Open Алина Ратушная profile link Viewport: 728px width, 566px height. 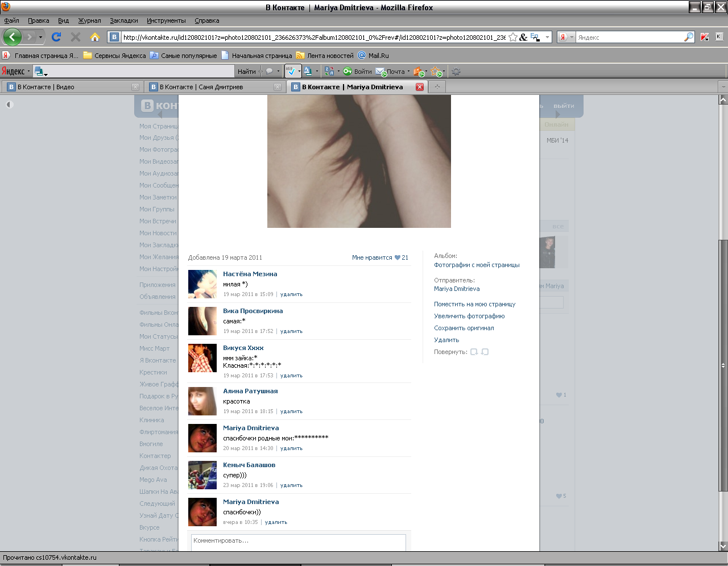point(250,391)
